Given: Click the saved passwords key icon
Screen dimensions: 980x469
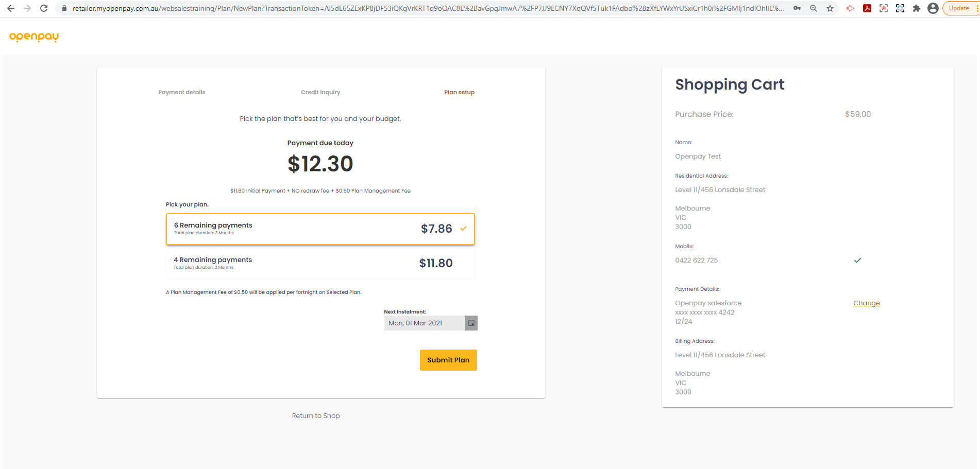Looking at the screenshot, I should (x=797, y=8).
